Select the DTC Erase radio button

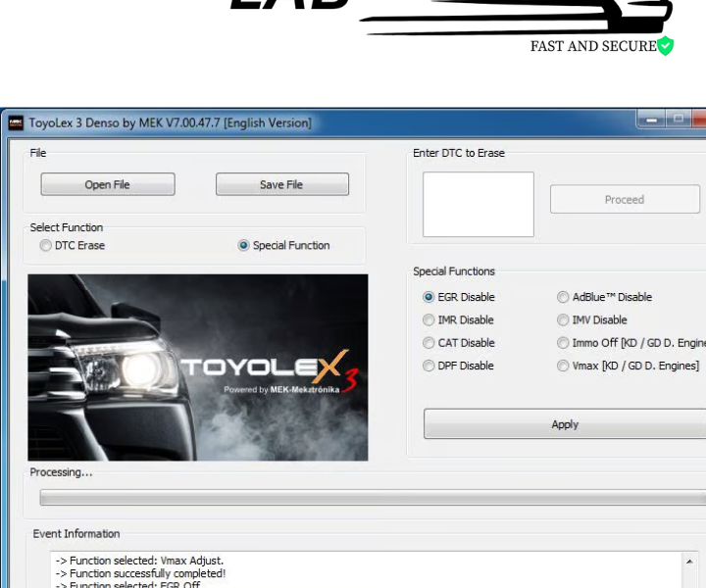tap(46, 246)
